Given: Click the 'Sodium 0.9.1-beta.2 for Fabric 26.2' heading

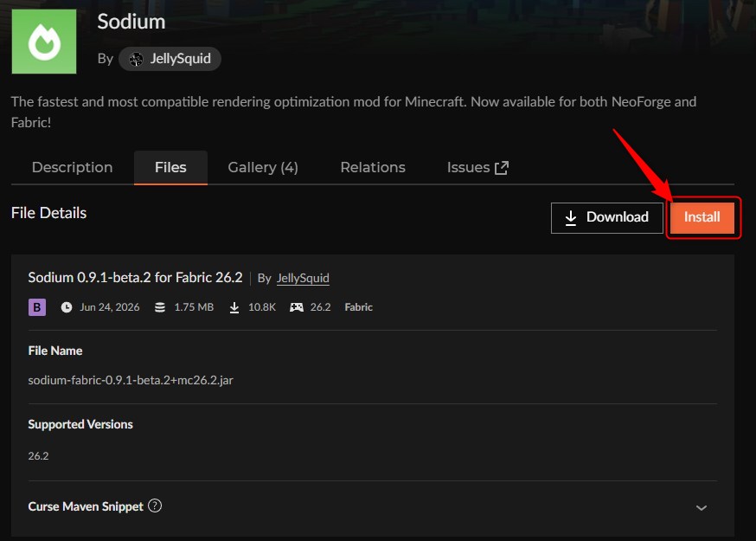Looking at the screenshot, I should [136, 278].
